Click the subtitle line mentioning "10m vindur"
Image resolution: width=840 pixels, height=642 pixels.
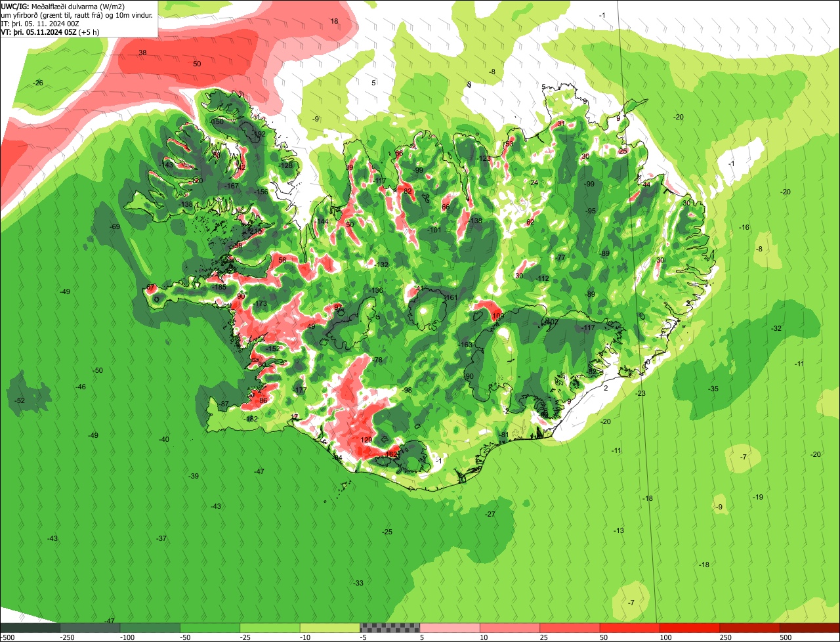(77, 14)
